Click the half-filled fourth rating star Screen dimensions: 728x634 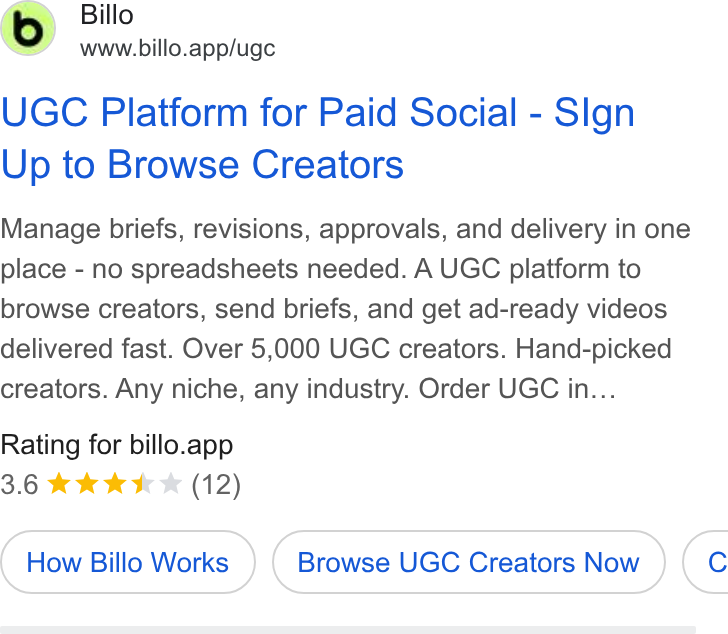pos(143,483)
